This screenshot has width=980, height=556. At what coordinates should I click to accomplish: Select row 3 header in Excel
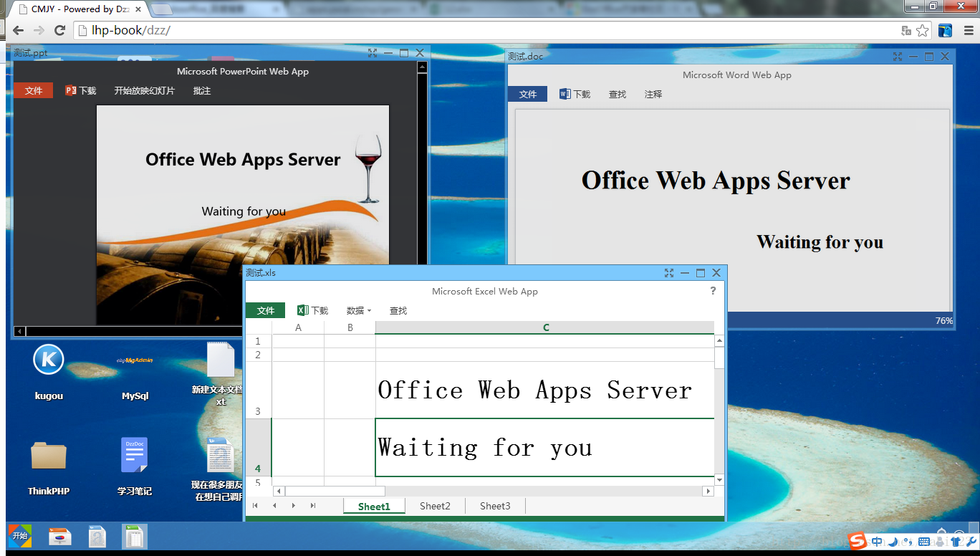(259, 390)
